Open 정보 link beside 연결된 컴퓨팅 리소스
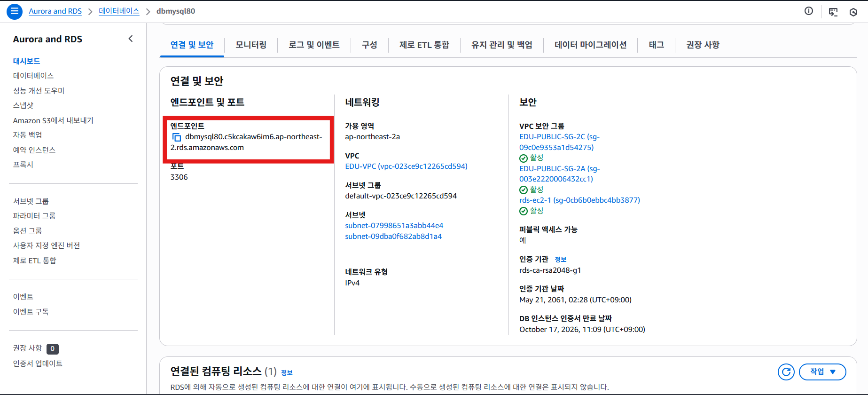 click(x=287, y=373)
